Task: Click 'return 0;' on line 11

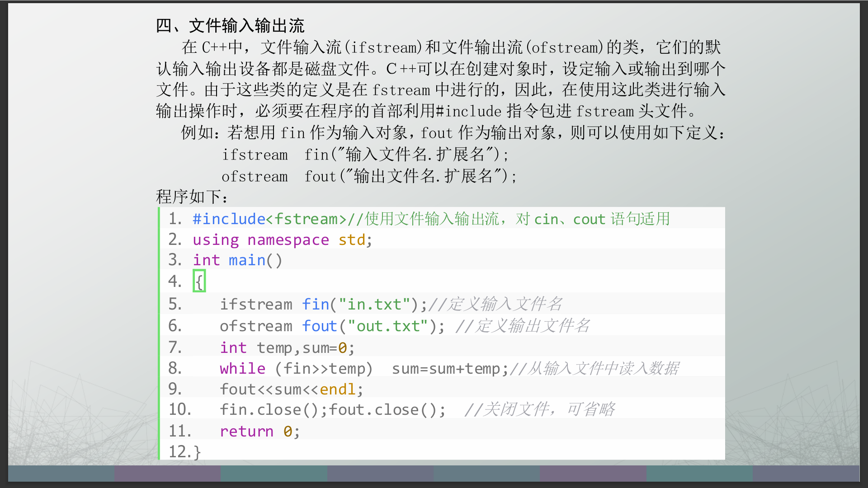Action: click(x=259, y=431)
